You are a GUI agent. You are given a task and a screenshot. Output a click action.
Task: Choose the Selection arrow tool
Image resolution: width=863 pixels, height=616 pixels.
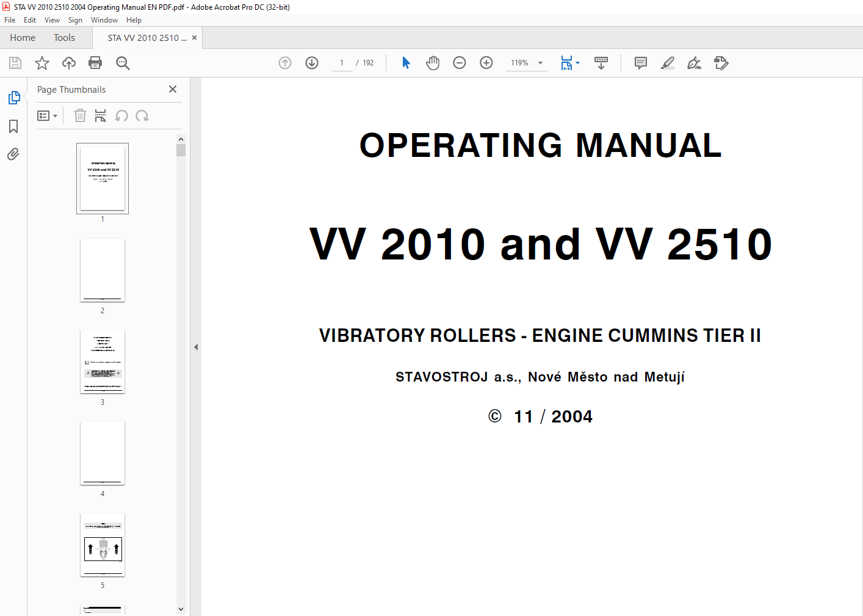(406, 63)
